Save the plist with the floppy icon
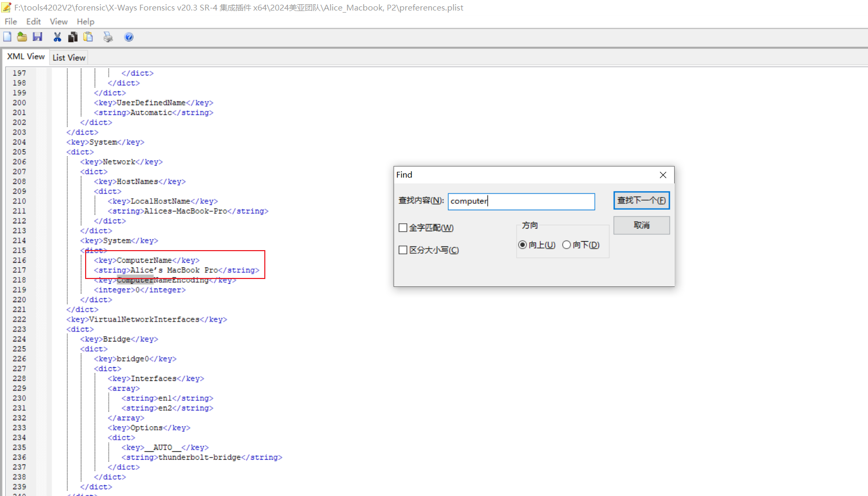This screenshot has width=868, height=496. tap(37, 37)
